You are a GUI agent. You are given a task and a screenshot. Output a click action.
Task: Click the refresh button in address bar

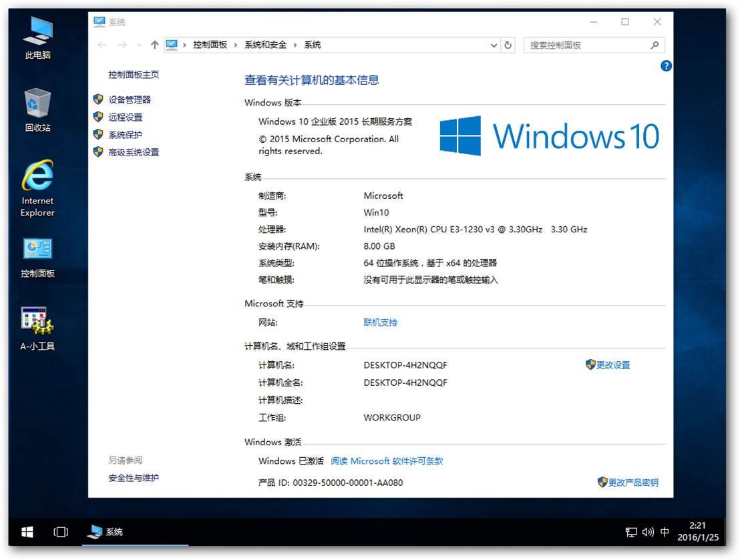click(508, 45)
